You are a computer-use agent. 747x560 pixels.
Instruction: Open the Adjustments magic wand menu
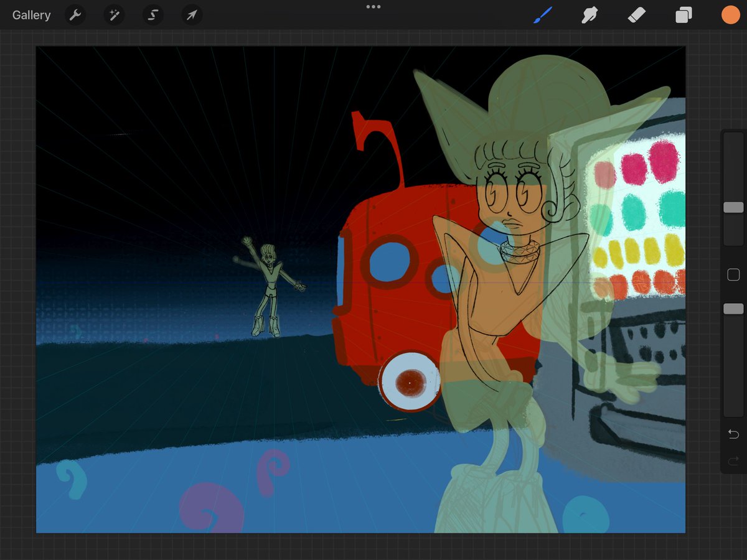(114, 15)
